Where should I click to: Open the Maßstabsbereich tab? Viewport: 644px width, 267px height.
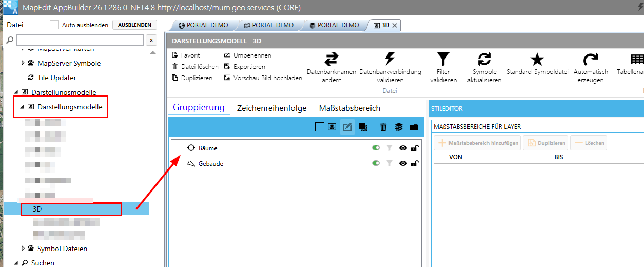click(x=349, y=108)
